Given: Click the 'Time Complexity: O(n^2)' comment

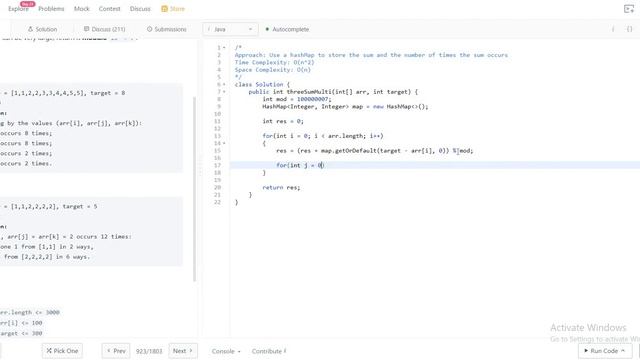Looking at the screenshot, I should (x=275, y=62).
